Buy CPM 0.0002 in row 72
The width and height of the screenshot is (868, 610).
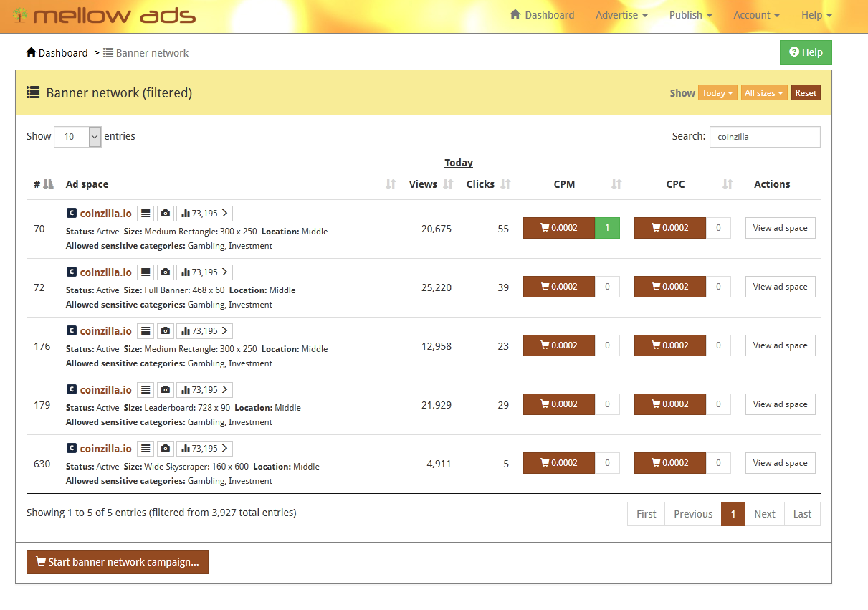tap(559, 287)
